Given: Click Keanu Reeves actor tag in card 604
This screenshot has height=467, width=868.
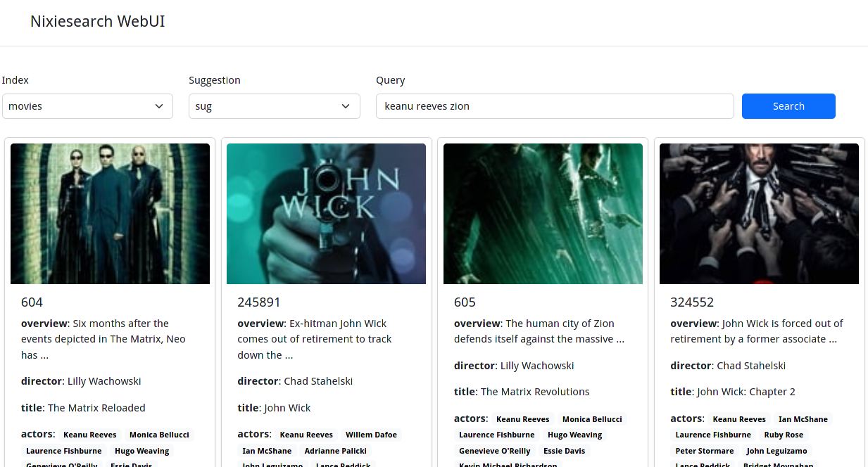Looking at the screenshot, I should (90, 435).
